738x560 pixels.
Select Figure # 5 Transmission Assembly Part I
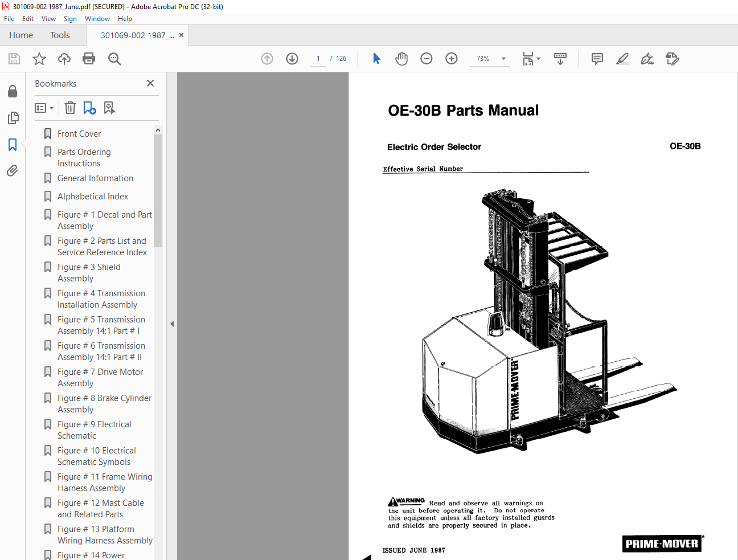pos(101,325)
